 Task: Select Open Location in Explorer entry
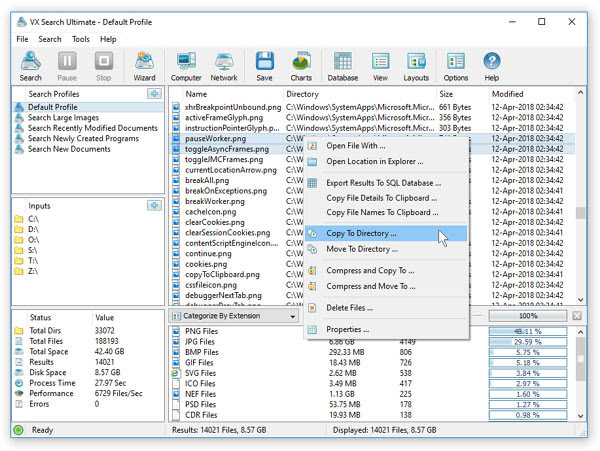tap(386, 161)
